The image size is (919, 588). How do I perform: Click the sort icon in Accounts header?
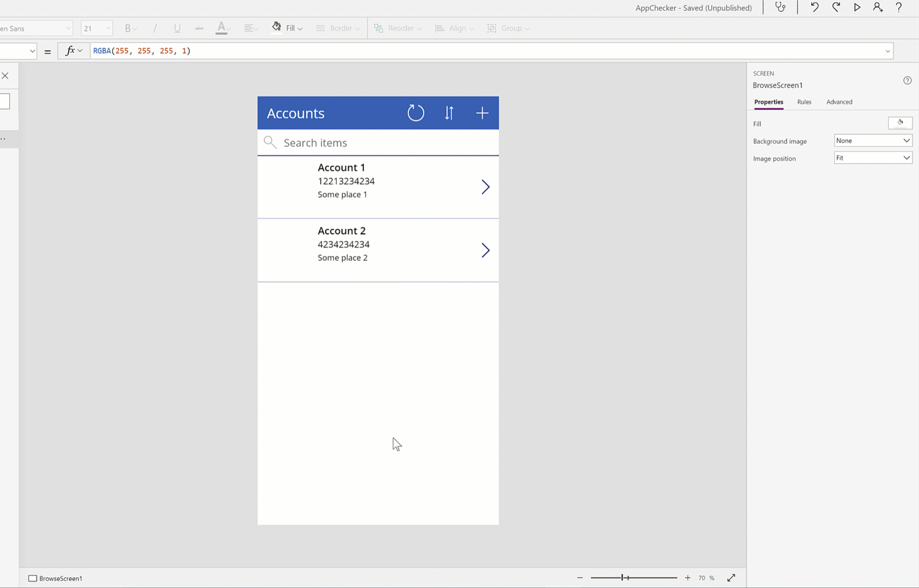point(449,113)
